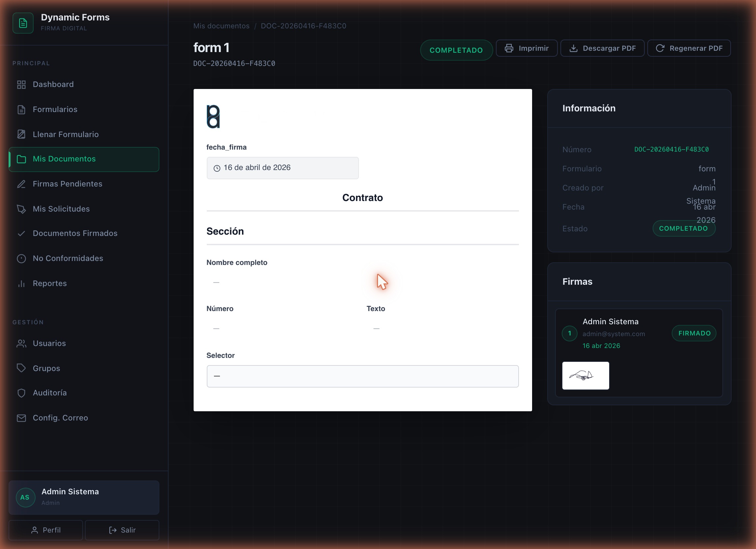
Task: Open the Dashboard menu item
Action: tap(84, 85)
